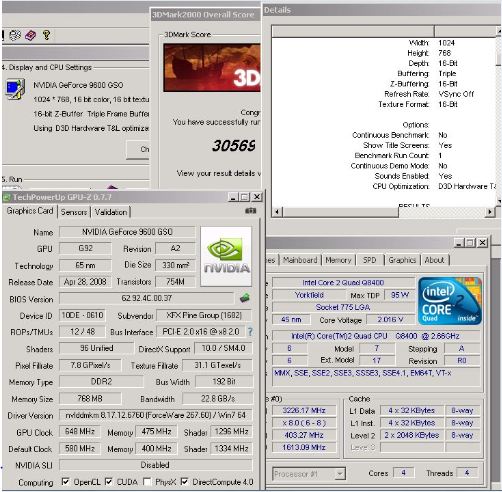Click the GPU-Z Name field NVIDIA GeForce 9600 GSO

coord(127,232)
